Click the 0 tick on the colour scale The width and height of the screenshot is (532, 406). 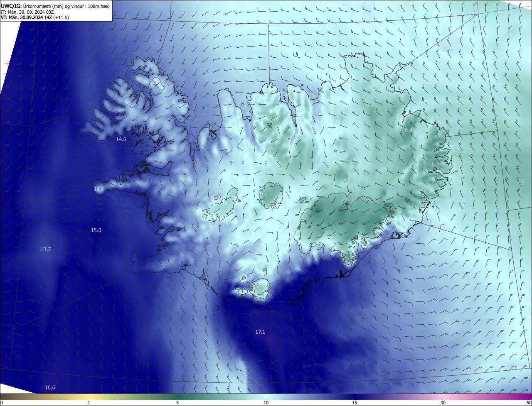click(x=2, y=403)
